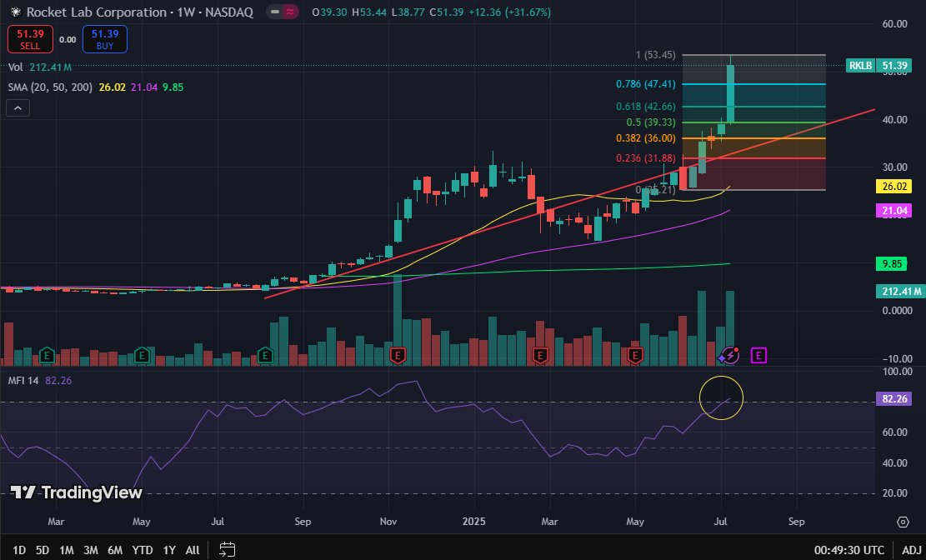The image size is (926, 560).
Task: Switch to the 5D time range
Action: (42, 550)
